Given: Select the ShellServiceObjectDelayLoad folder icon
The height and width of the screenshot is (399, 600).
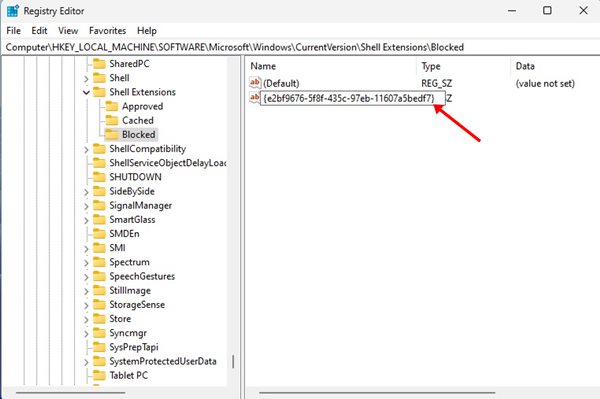Looking at the screenshot, I should pyautogui.click(x=99, y=163).
